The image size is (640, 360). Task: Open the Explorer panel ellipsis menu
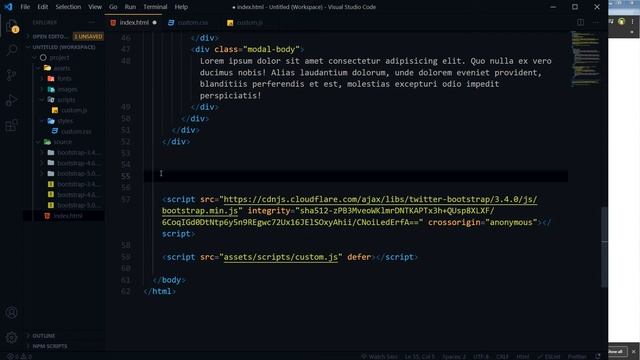coord(91,22)
